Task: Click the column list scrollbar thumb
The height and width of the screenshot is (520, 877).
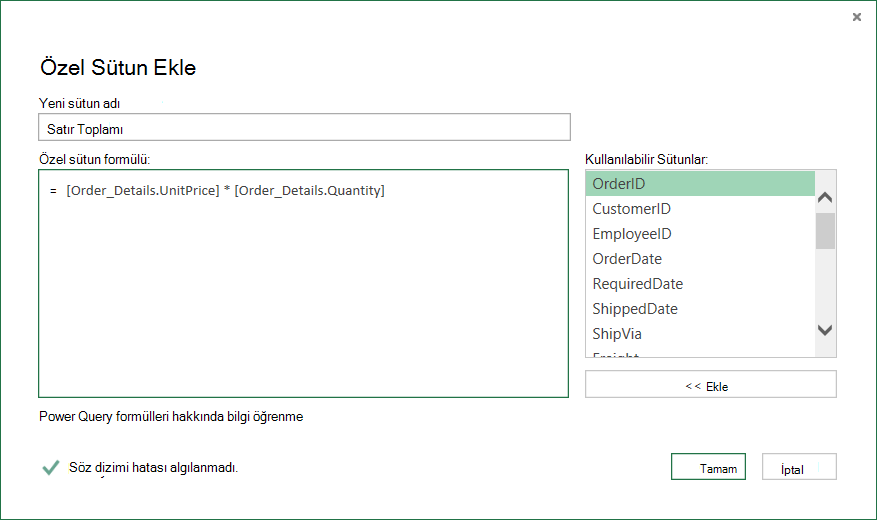Action: point(825,230)
